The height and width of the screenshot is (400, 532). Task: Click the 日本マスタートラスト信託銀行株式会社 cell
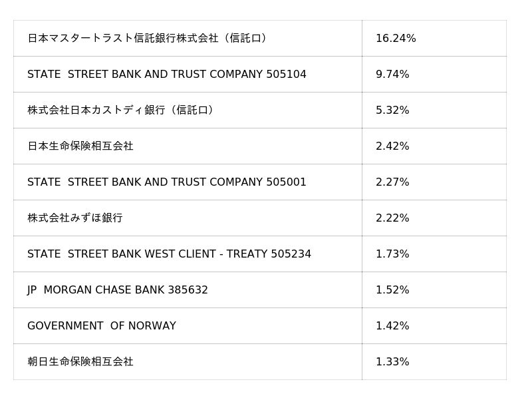point(147,39)
